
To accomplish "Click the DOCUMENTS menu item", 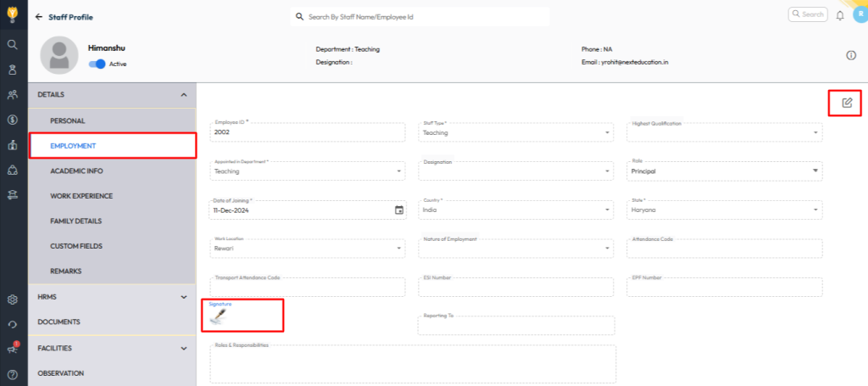I will (x=59, y=322).
